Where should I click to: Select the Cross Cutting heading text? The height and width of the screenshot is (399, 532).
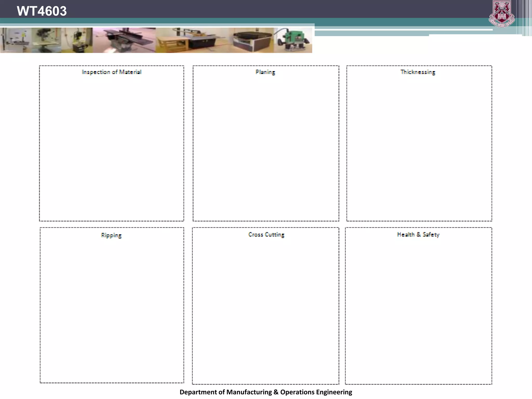[x=266, y=234]
